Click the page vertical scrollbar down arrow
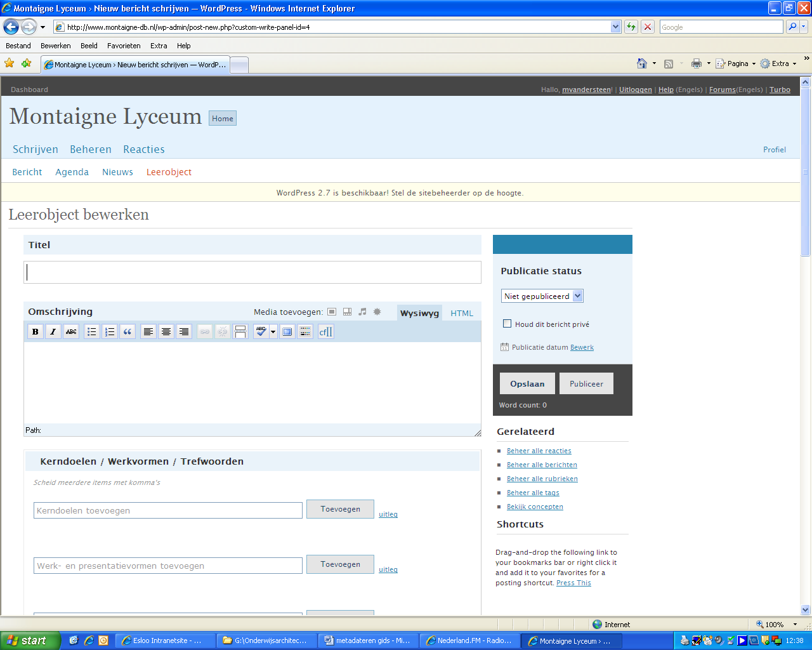This screenshot has height=650, width=812. click(x=806, y=609)
